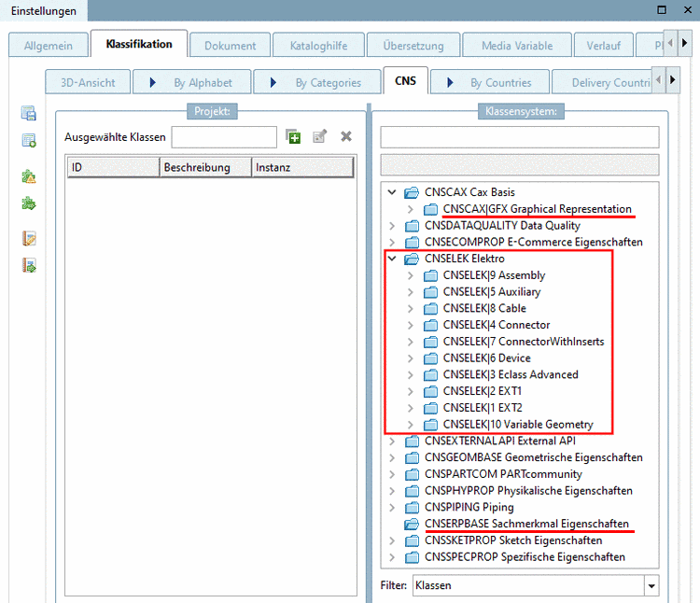The image size is (700, 603).
Task: Click folder icon beside CNSELEK|8 Cable
Action: click(x=430, y=309)
